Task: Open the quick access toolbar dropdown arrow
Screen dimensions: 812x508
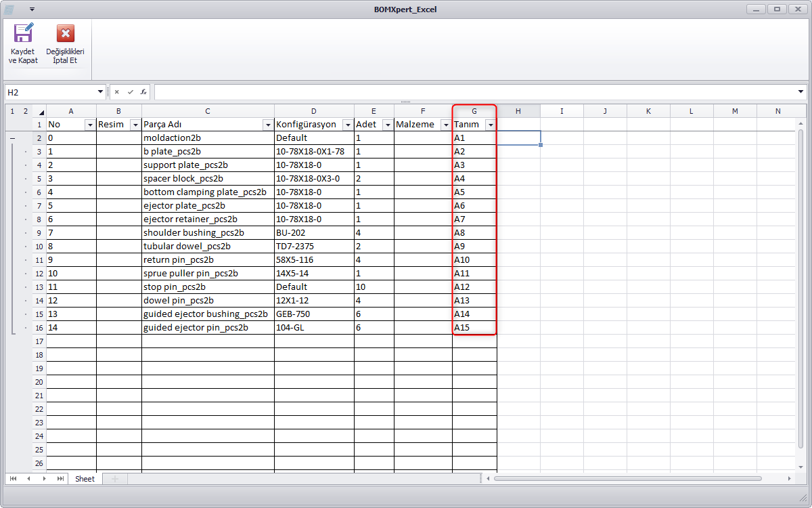Action: click(32, 9)
